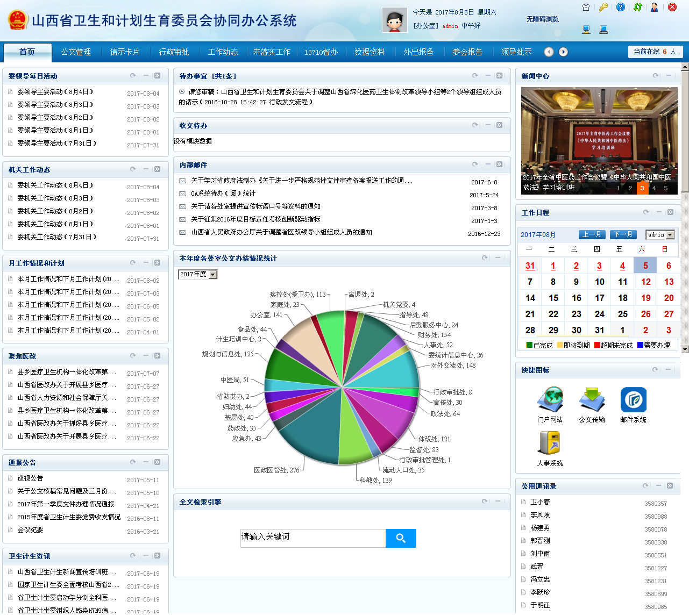Viewport: 689px width, 616px height.
Task: Click the keyword search input field
Action: tap(313, 538)
